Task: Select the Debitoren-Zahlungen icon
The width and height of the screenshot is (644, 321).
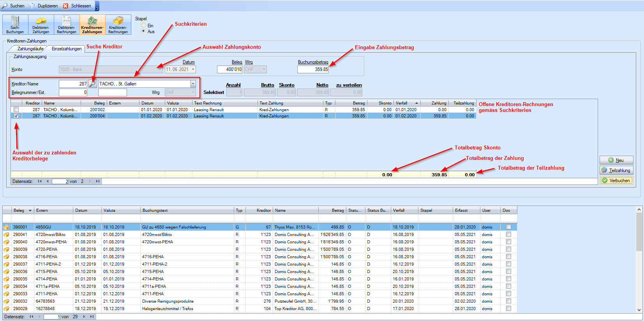Action: (x=41, y=25)
